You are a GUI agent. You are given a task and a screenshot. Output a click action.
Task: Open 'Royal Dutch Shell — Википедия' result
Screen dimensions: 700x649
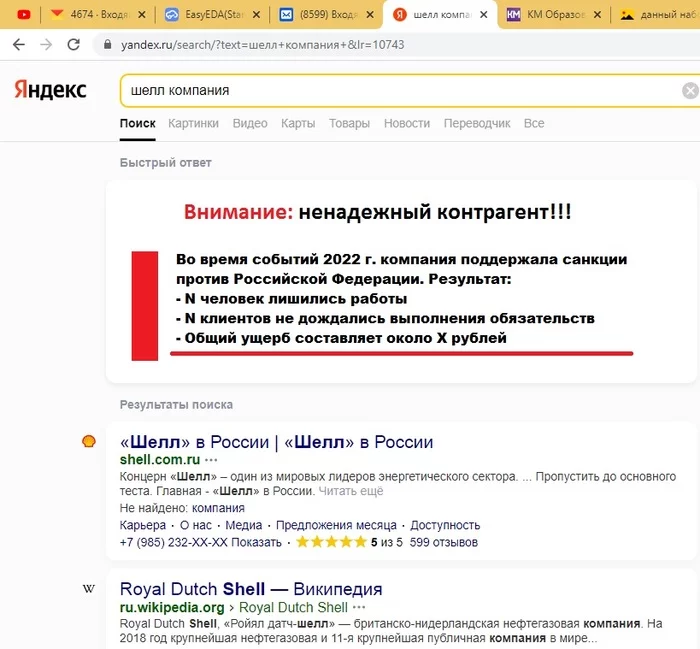(251, 589)
